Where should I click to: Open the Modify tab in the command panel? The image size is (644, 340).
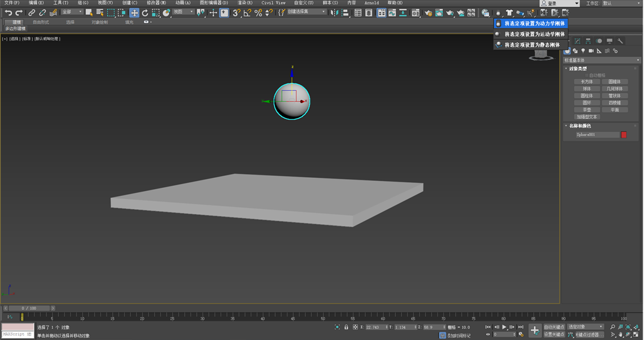pos(578,41)
